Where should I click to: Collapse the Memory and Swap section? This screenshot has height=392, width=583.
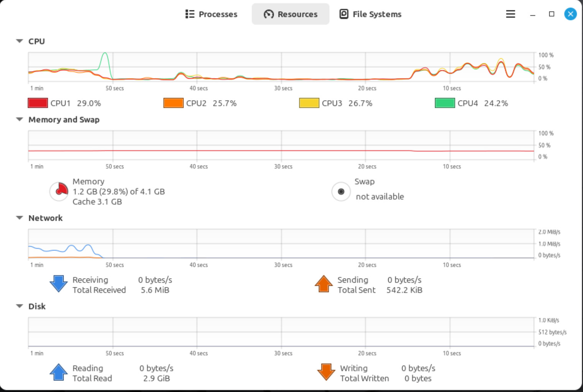(20, 120)
